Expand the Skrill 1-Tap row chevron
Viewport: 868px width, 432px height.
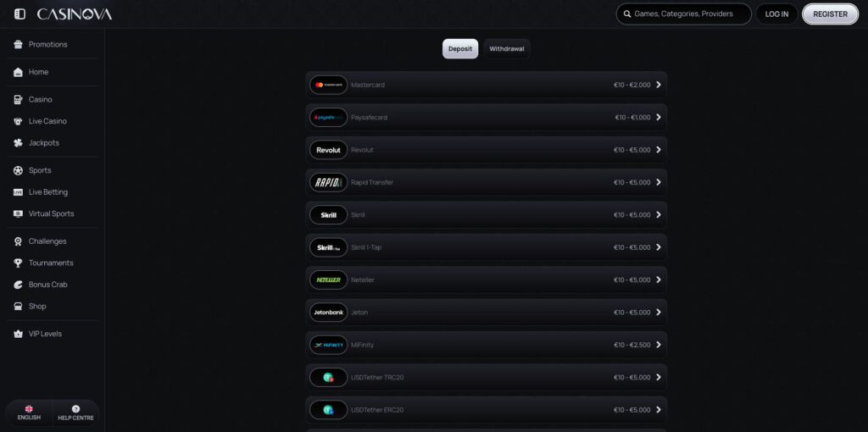[658, 247]
